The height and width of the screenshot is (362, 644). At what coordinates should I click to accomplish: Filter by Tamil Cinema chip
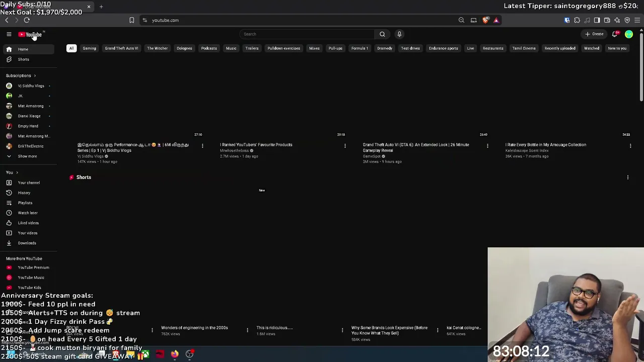pos(524,48)
